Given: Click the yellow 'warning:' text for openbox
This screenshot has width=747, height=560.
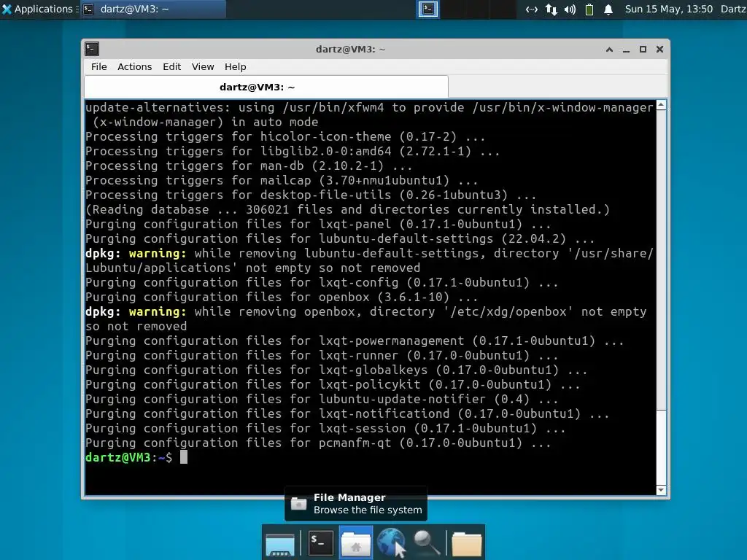Looking at the screenshot, I should click(x=158, y=312).
